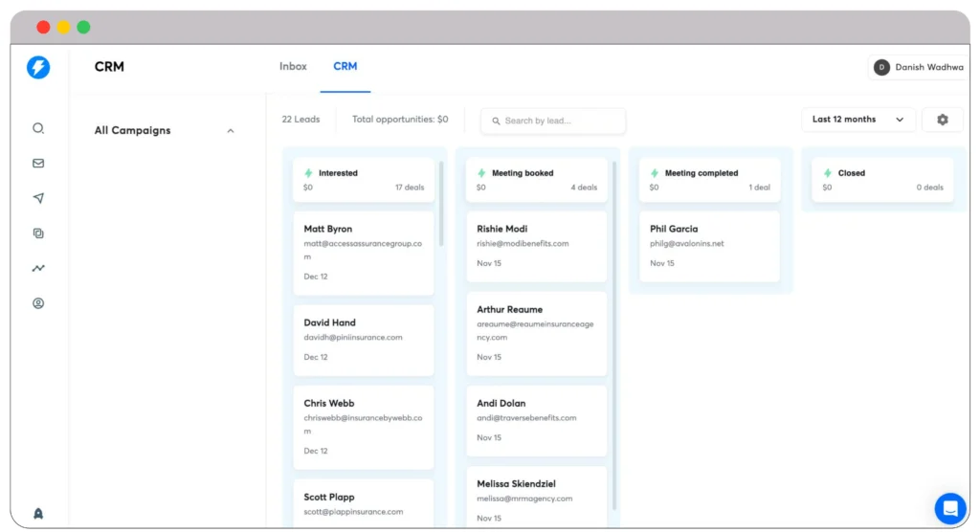Select the CRM tab
The image size is (980, 532).
(345, 66)
